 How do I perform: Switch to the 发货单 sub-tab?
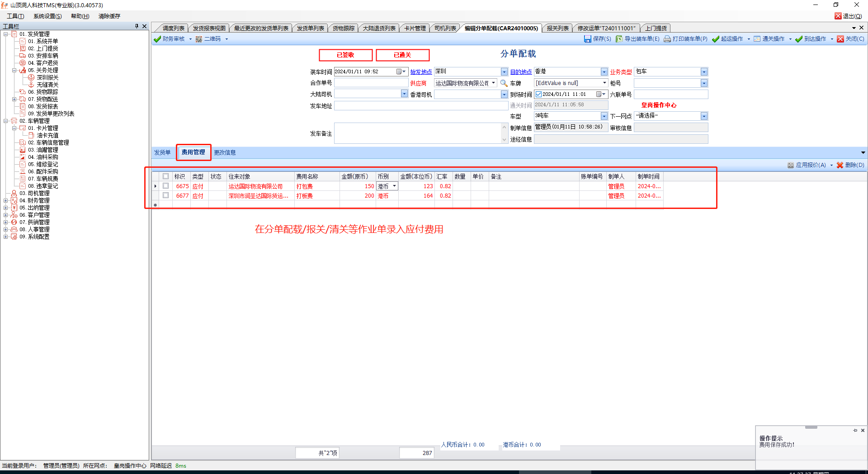162,152
